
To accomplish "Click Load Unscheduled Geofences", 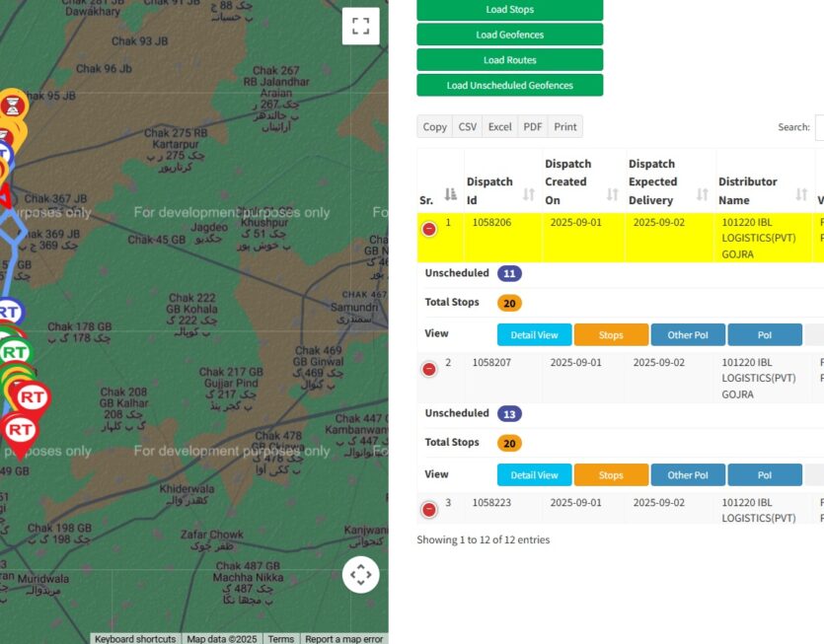I will point(509,86).
